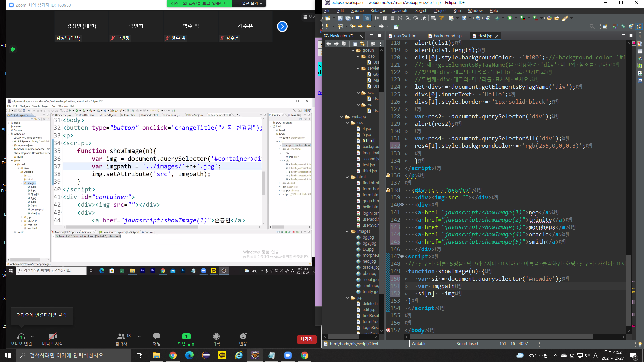
Task: Open Zoom chat (채팅) icon
Action: click(x=156, y=337)
